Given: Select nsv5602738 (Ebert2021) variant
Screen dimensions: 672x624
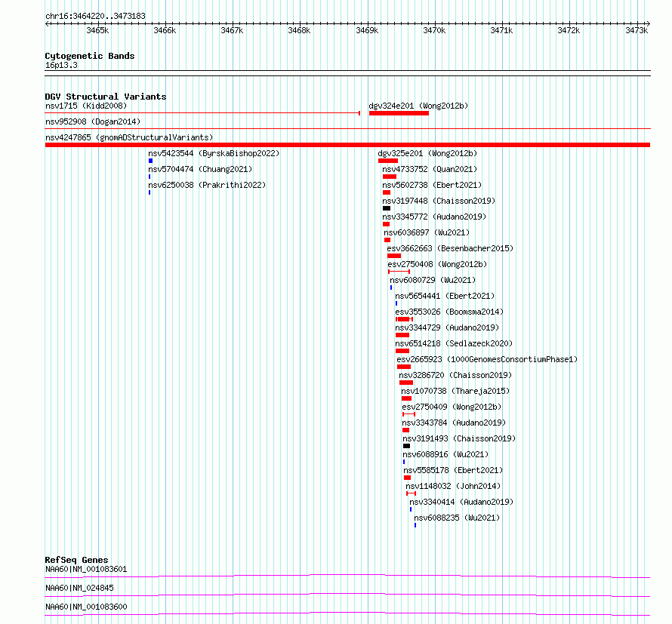Looking at the screenshot, I should click(x=432, y=185).
